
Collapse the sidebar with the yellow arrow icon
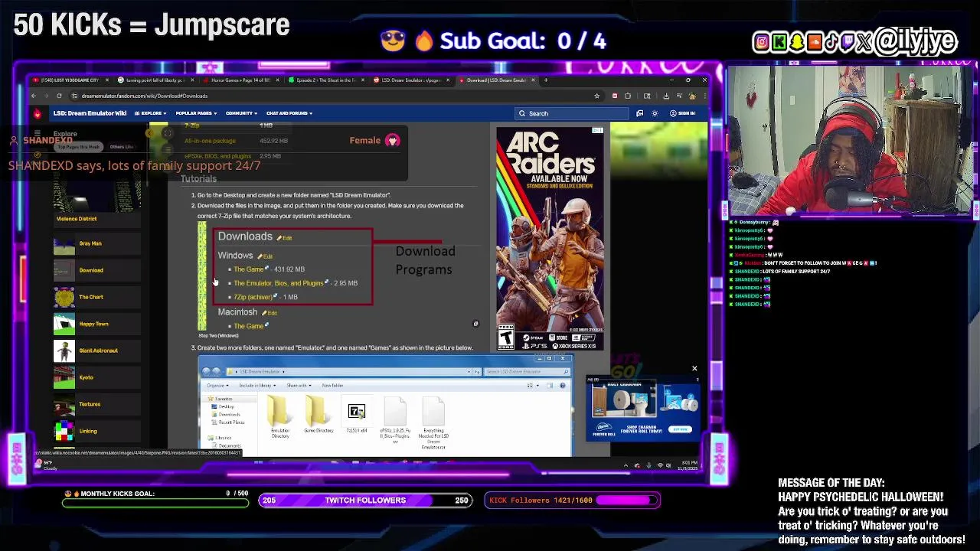[x=150, y=133]
